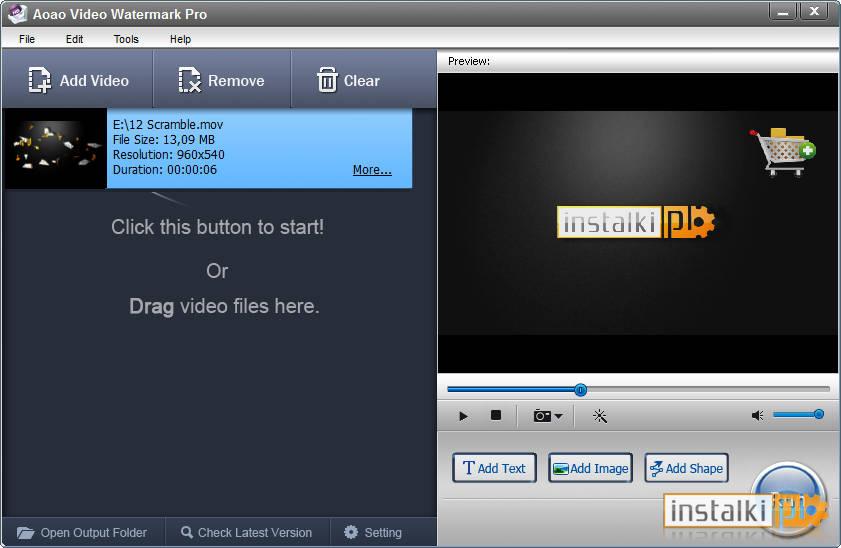Select the 12 Scramble.mov video thumbnail
Screen dimensions: 841x548
pos(55,149)
